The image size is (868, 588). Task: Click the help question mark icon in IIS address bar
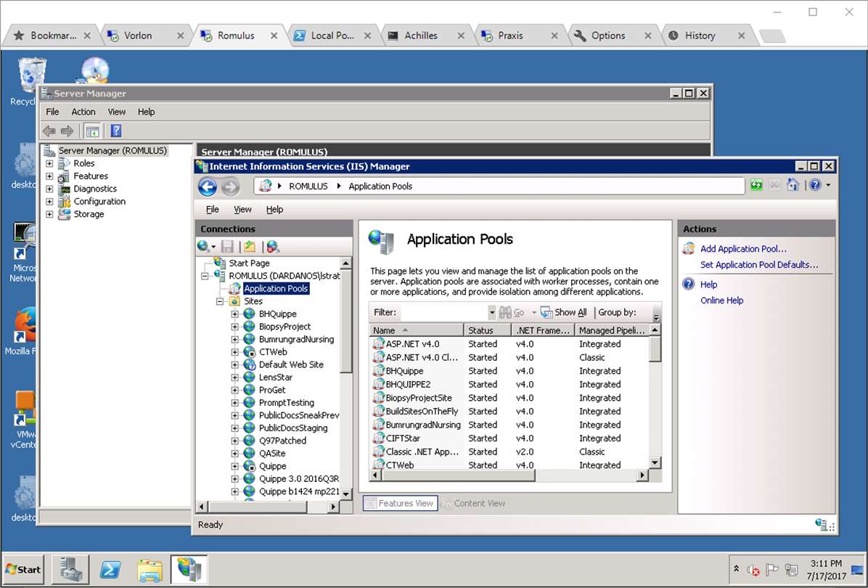(815, 185)
